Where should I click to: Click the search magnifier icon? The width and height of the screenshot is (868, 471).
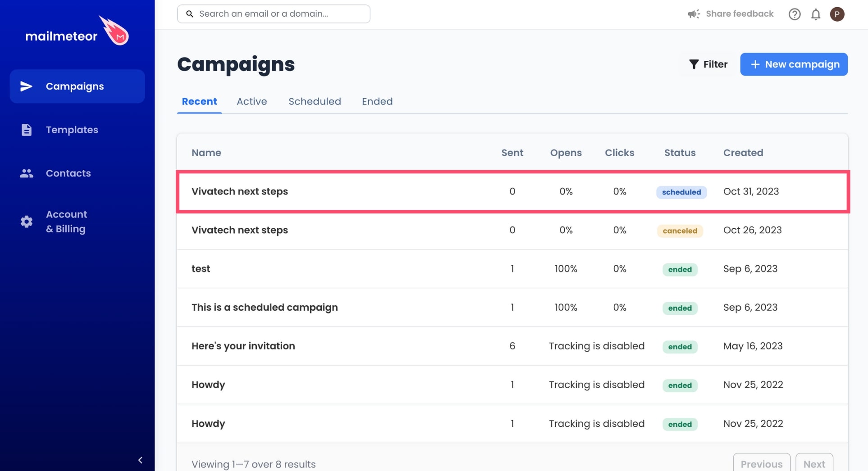click(x=190, y=14)
